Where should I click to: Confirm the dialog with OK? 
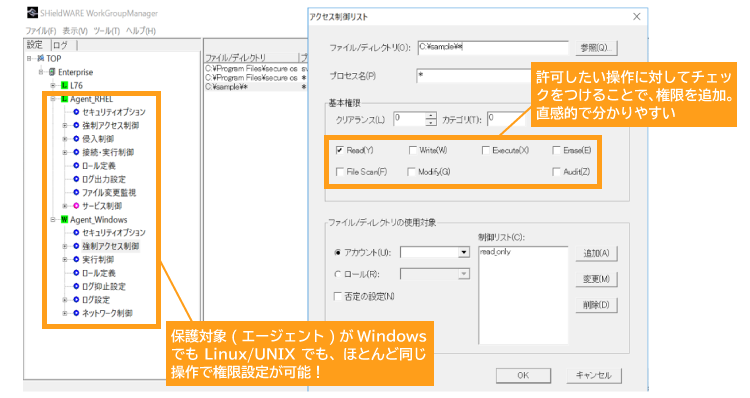click(523, 376)
